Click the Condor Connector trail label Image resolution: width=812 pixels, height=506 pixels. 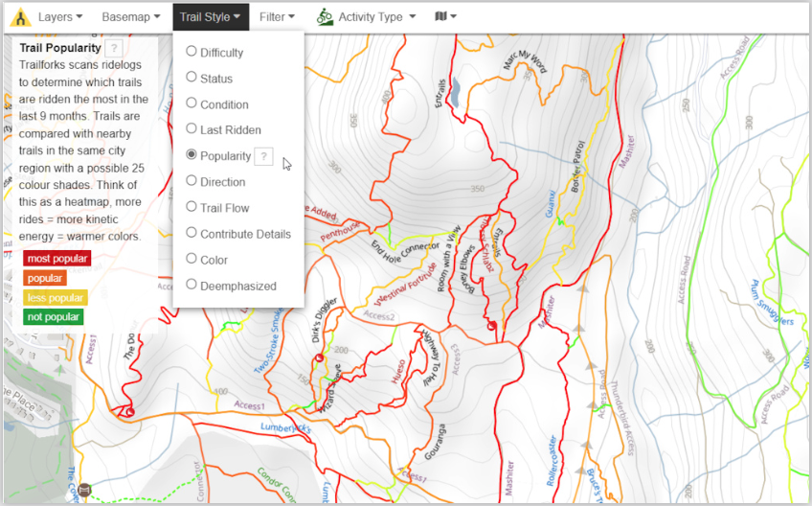click(x=278, y=484)
